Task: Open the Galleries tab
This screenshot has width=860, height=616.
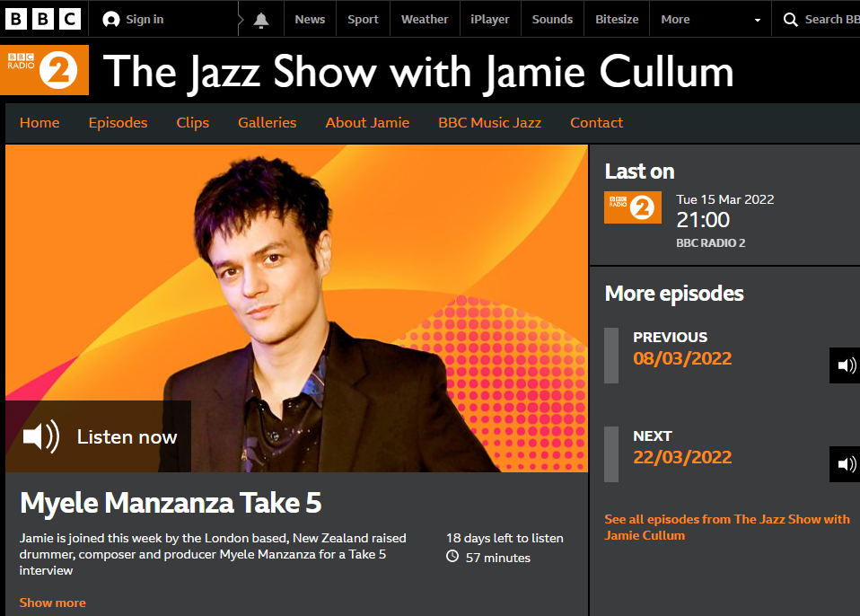Action: point(268,122)
